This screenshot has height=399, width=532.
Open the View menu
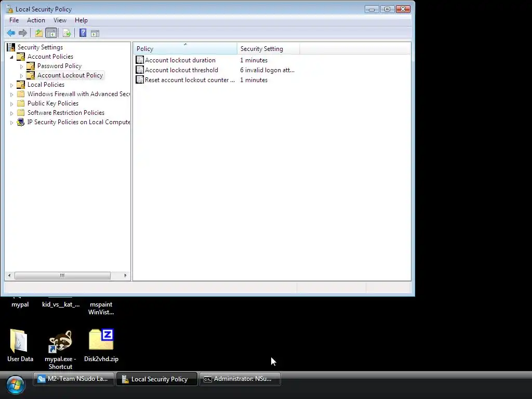(60, 20)
